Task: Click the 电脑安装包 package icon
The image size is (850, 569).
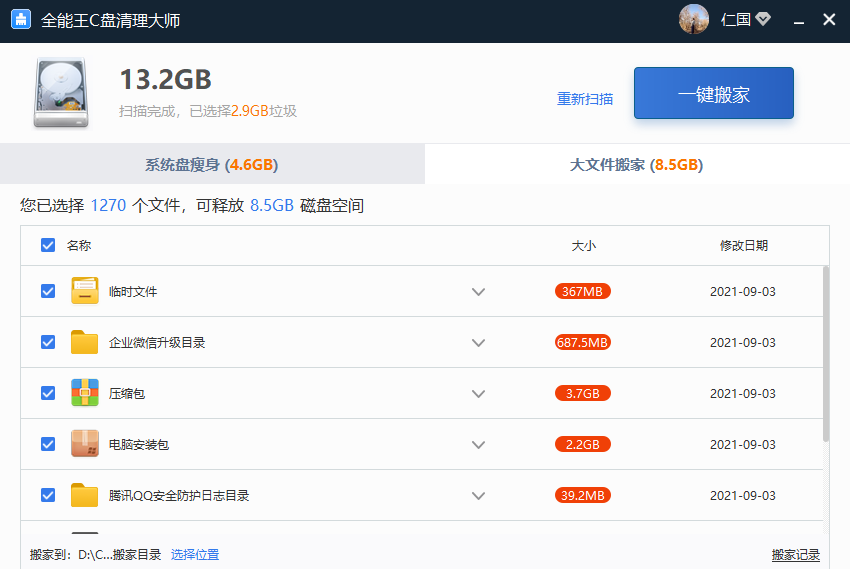Action: pyautogui.click(x=85, y=444)
